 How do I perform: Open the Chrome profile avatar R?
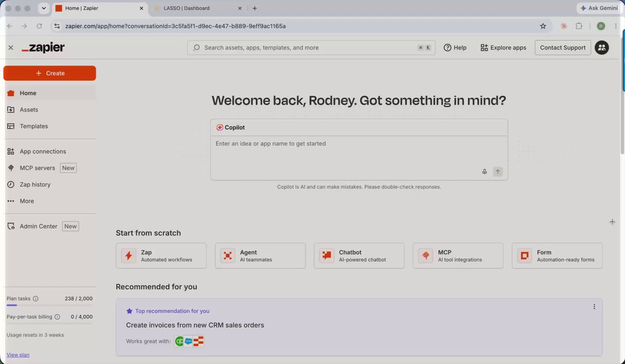tap(601, 26)
